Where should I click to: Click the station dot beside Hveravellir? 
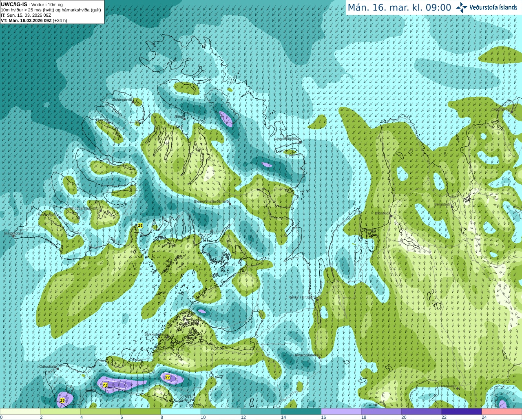coord(458,388)
